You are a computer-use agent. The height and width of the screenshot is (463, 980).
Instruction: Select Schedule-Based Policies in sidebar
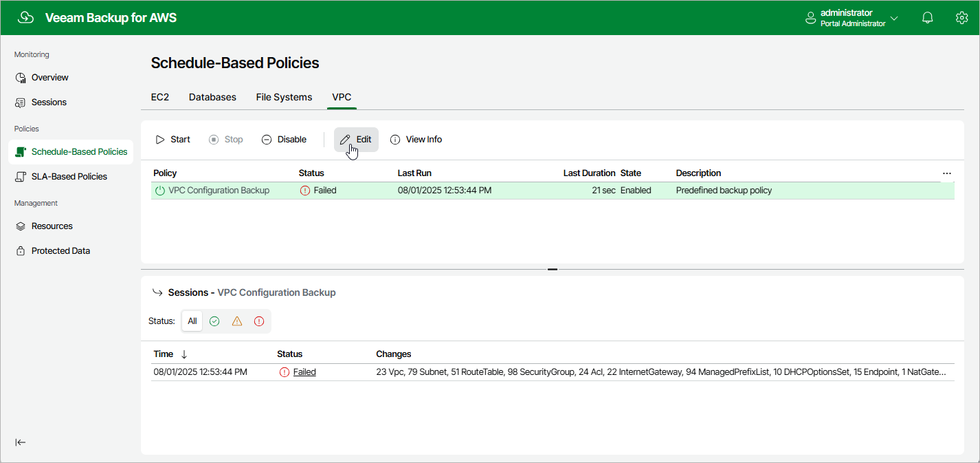(x=71, y=151)
